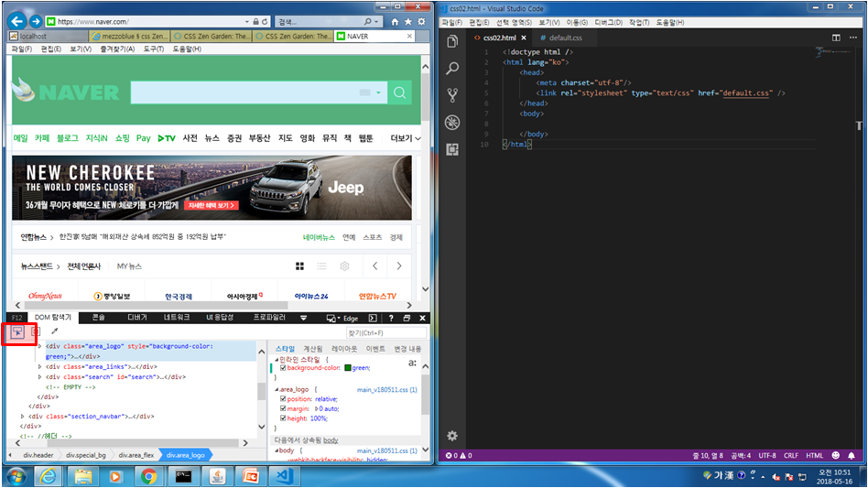The image size is (868, 488).
Task: Expand the div search DOM node
Action: [40, 377]
